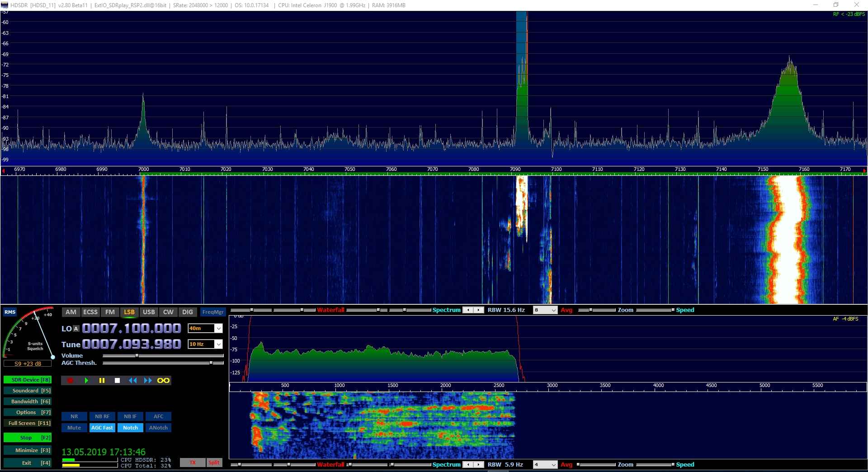Click the LO A selector button

[x=76, y=329]
